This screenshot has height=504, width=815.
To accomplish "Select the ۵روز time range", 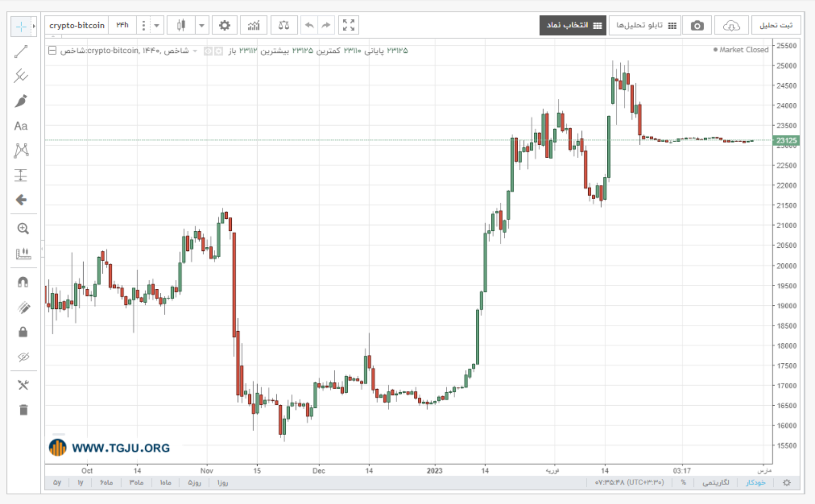I will (x=195, y=482).
